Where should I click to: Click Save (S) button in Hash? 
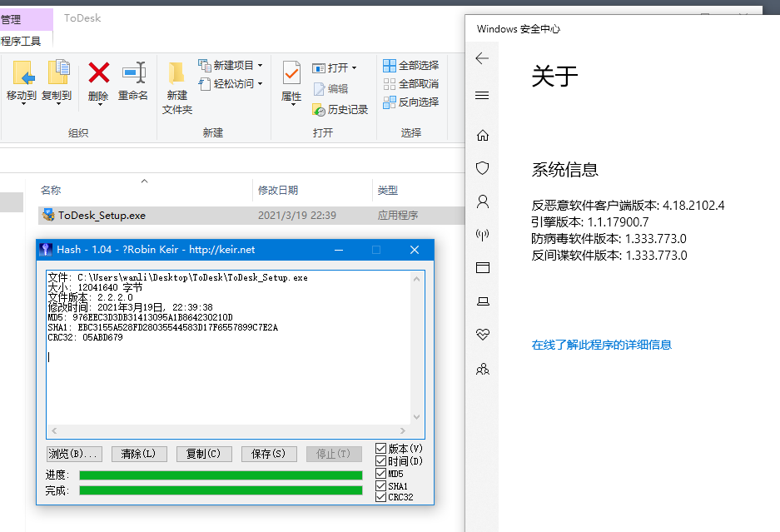(x=269, y=454)
